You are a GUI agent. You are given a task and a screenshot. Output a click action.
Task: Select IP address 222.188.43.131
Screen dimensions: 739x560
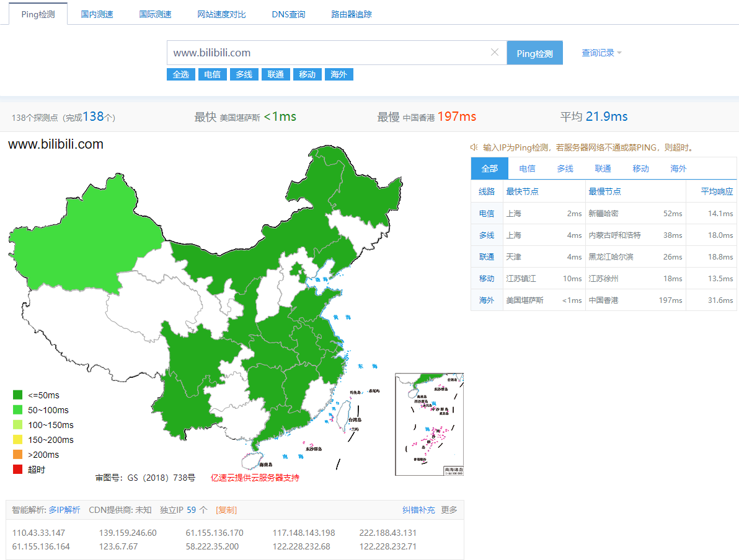click(388, 533)
